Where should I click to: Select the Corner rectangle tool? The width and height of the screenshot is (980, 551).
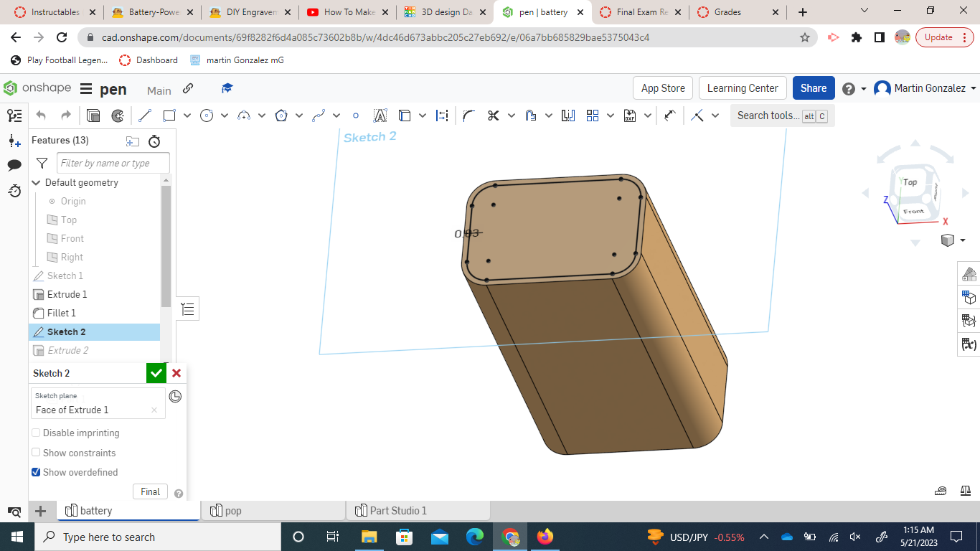point(168,115)
